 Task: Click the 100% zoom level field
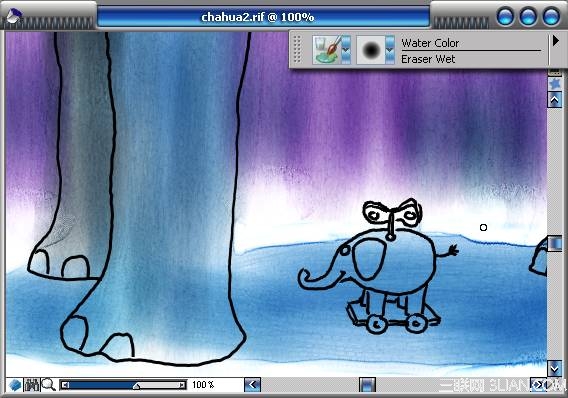coord(203,385)
